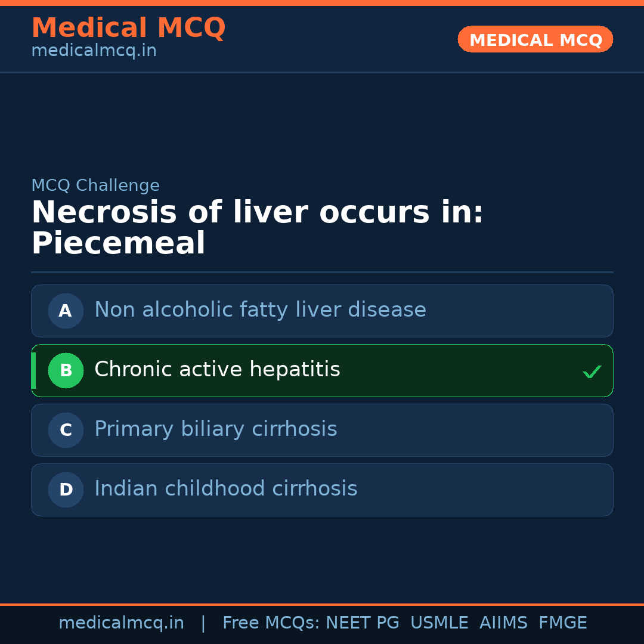Choose answer Primary biliary cirrhosis
The height and width of the screenshot is (644, 644).
[x=215, y=429]
